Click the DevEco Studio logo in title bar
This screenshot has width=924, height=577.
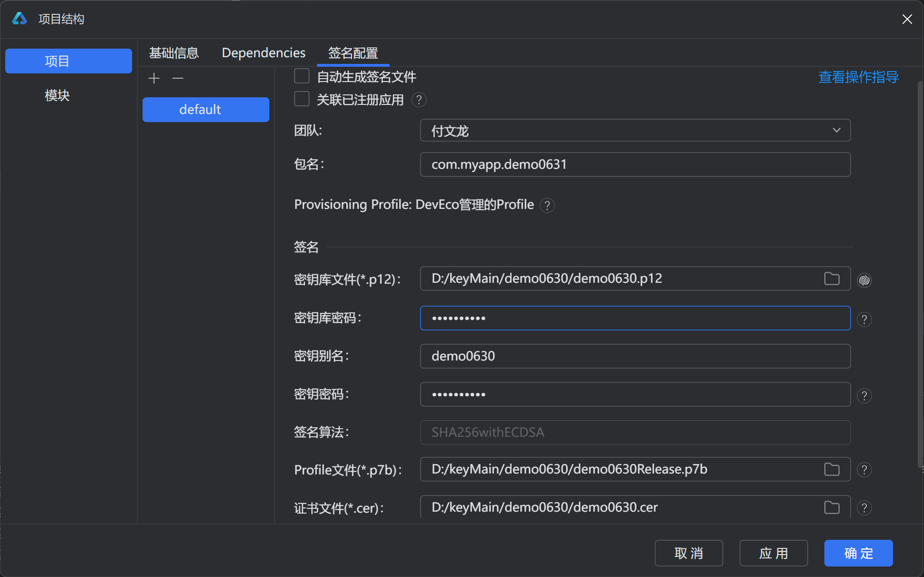[20, 19]
